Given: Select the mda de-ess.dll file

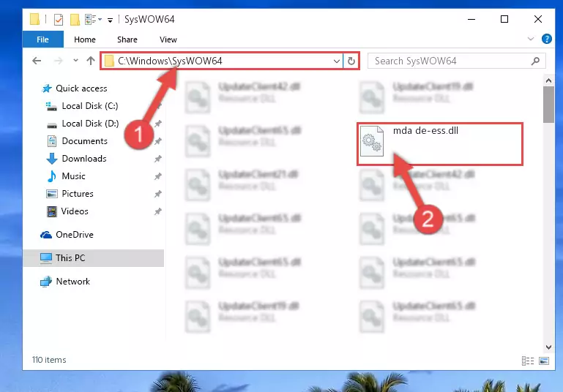Looking at the screenshot, I should pos(440,144).
